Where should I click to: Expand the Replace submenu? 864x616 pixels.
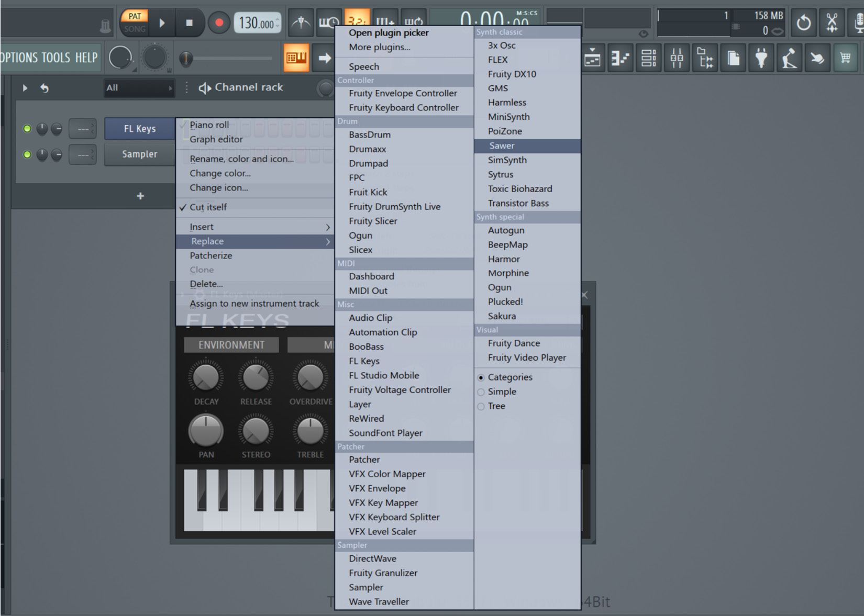pyautogui.click(x=255, y=241)
